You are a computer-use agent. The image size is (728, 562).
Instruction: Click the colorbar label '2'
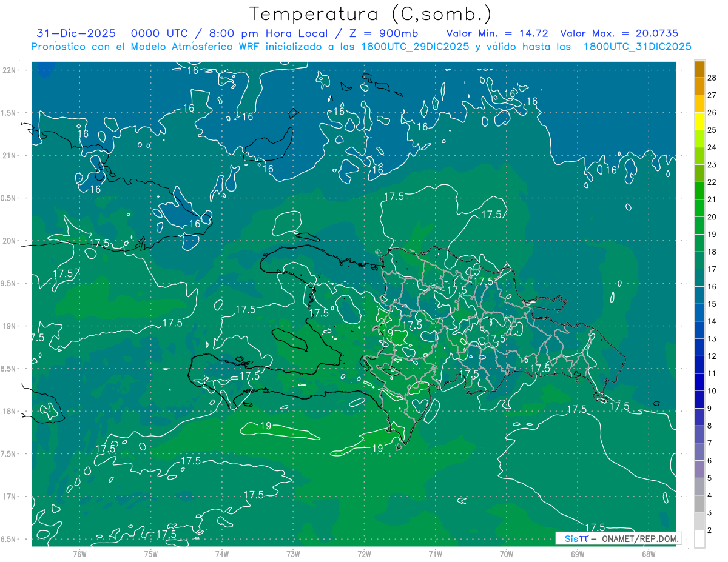[710, 530]
